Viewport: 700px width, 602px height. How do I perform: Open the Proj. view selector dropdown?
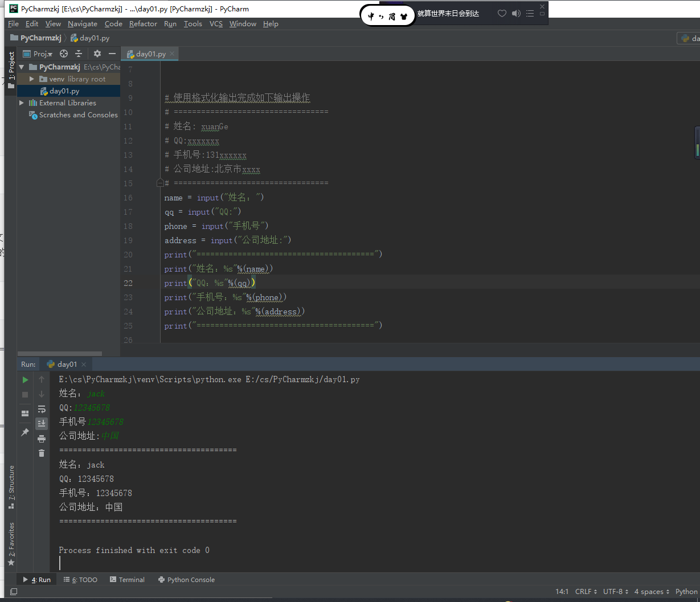38,54
